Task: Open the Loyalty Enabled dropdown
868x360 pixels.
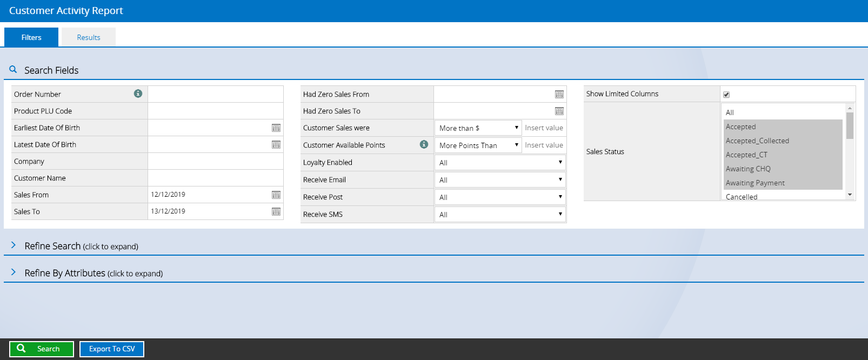Action: [500, 163]
